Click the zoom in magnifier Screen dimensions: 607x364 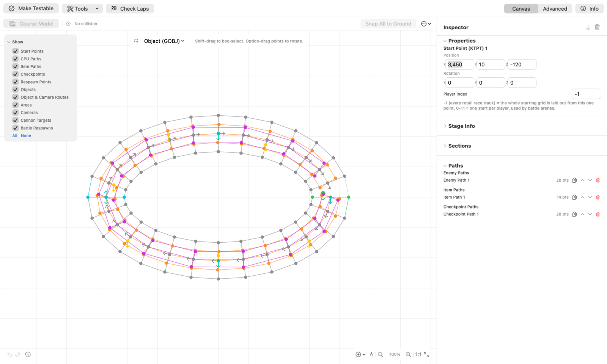pos(408,355)
